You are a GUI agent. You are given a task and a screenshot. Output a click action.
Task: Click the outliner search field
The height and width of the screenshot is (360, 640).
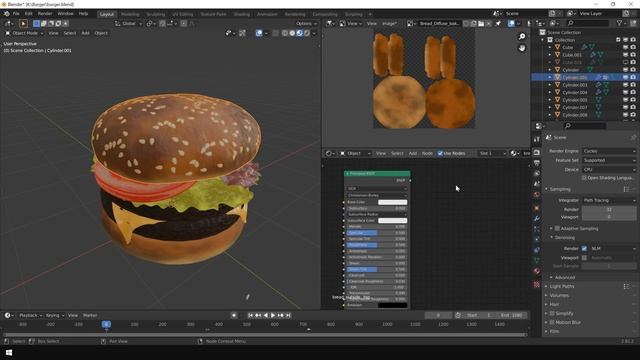pyautogui.click(x=588, y=24)
